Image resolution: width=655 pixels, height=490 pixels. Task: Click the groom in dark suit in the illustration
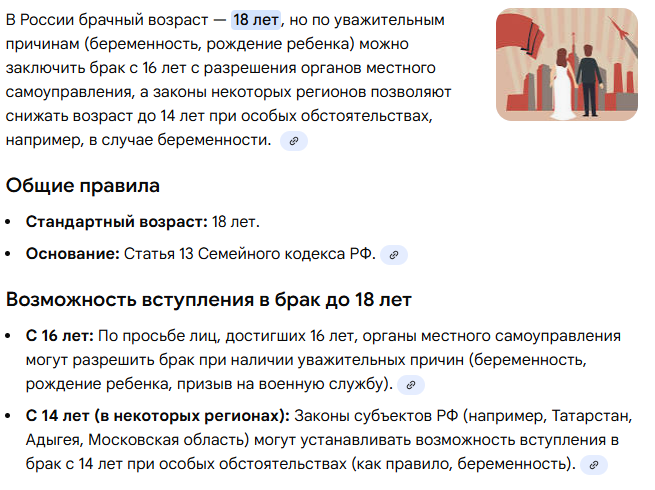point(589,80)
